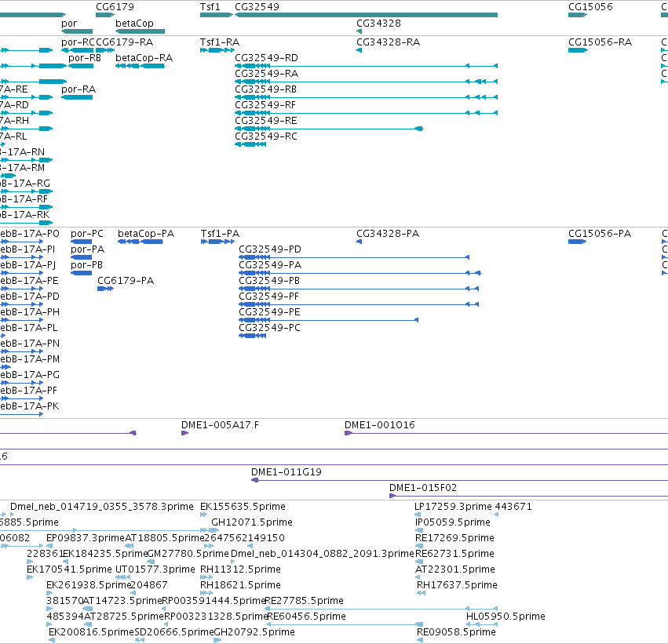
Task: Select the AT22301.5prime EST
Action: (455, 570)
